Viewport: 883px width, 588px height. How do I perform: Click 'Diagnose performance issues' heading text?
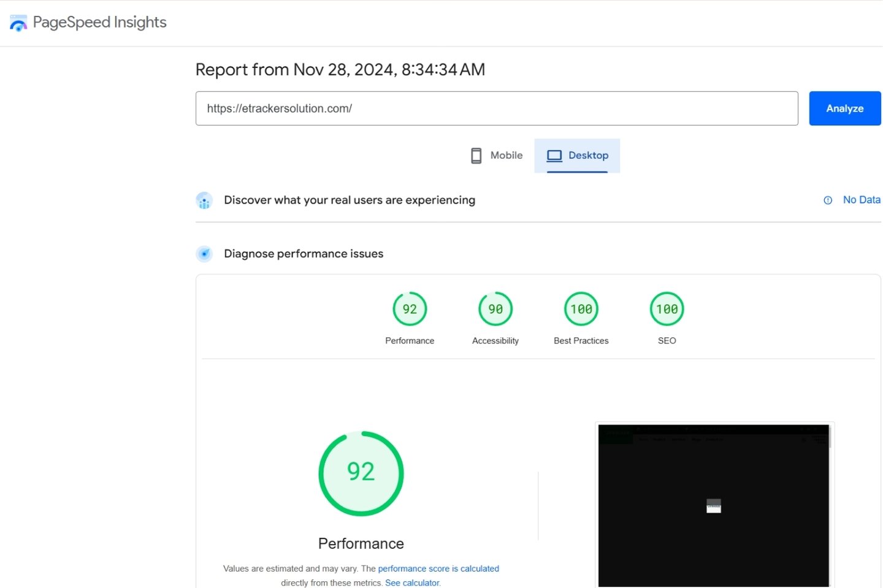point(304,254)
